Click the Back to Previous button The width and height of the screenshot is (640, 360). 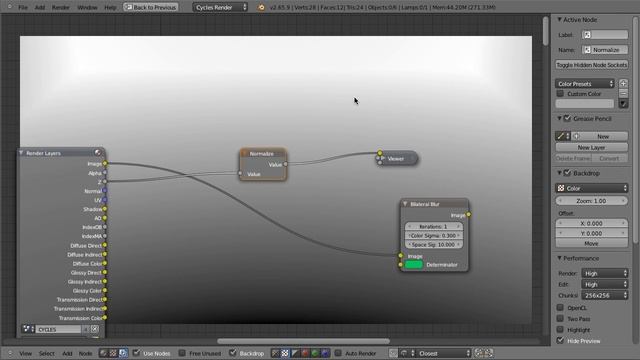tap(151, 7)
